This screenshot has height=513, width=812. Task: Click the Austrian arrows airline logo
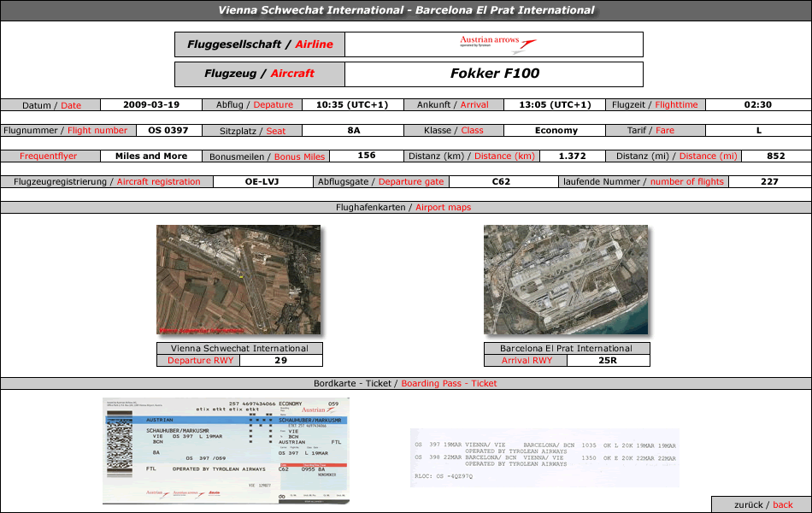tap(498, 44)
